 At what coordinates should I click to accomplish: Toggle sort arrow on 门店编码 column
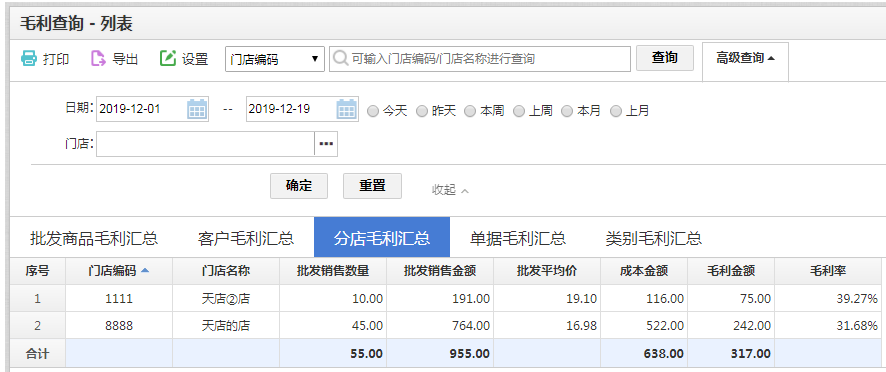click(x=145, y=271)
